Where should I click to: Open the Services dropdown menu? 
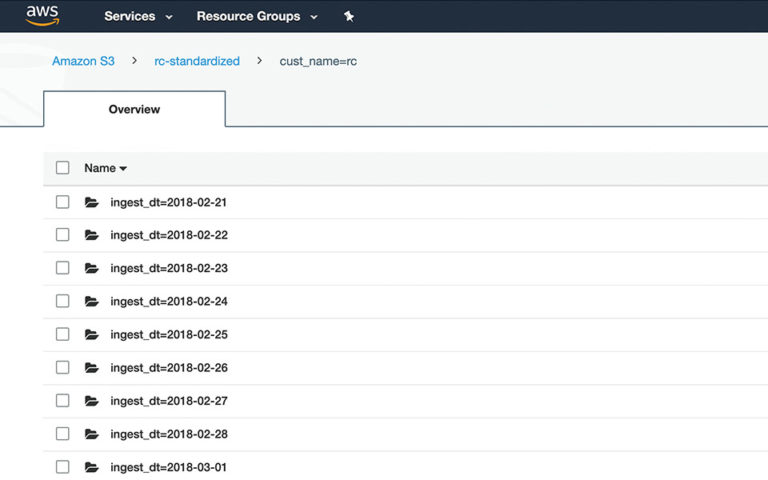coord(138,16)
